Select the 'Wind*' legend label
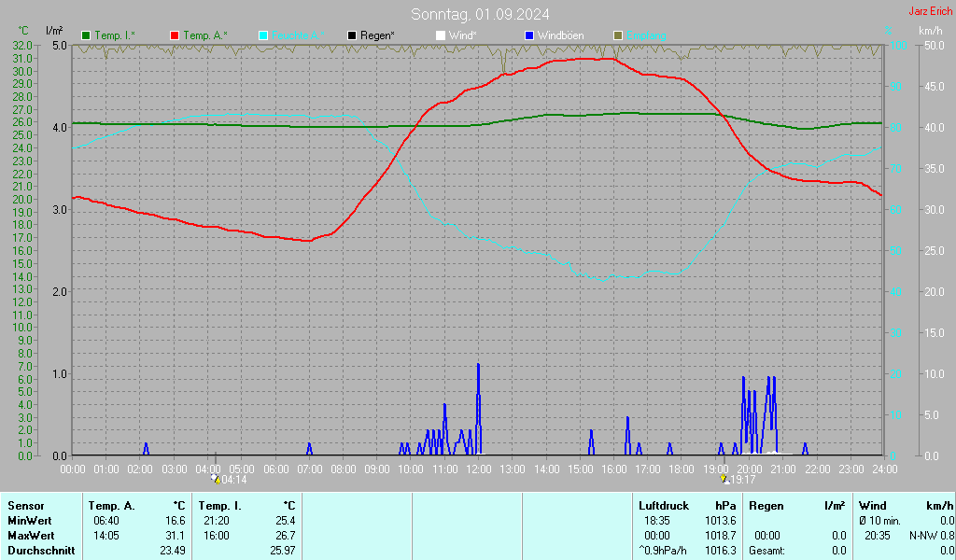The width and height of the screenshot is (956, 560). coord(462,35)
